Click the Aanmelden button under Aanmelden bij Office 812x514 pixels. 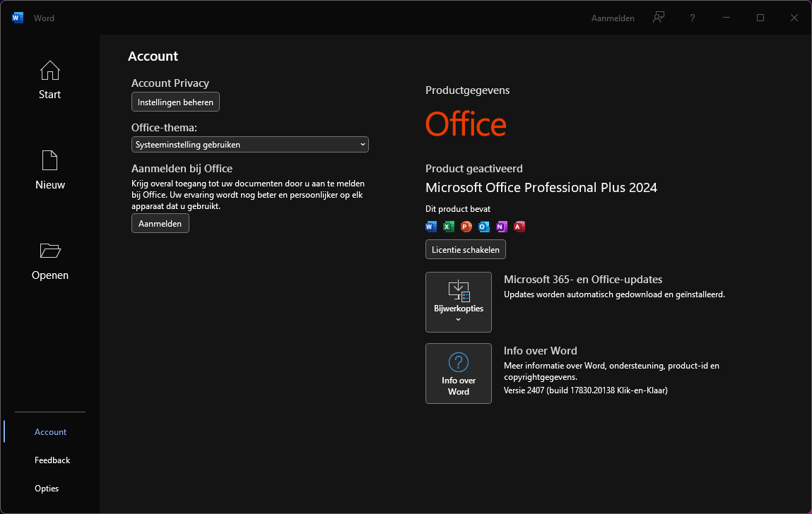160,224
